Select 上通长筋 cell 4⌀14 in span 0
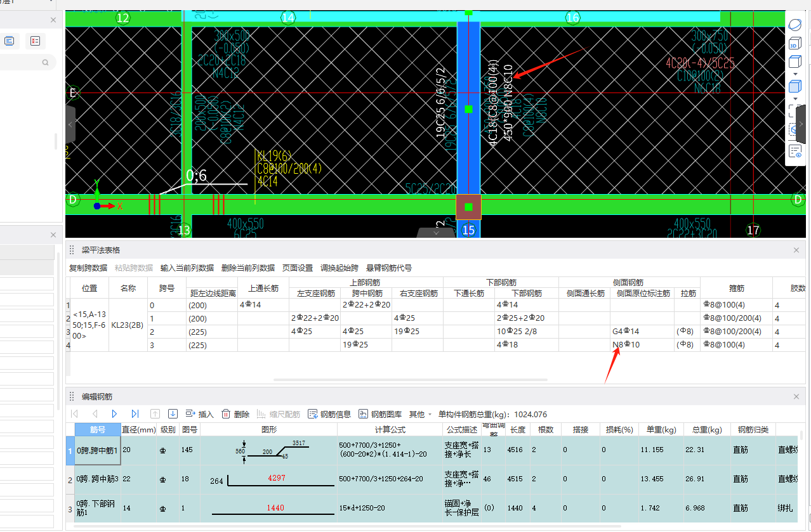811x532 pixels. [x=263, y=305]
